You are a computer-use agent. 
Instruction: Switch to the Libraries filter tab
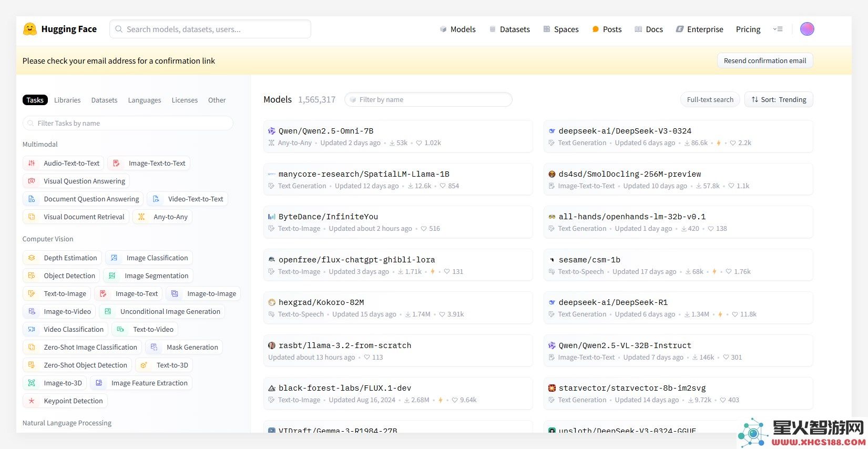click(67, 100)
